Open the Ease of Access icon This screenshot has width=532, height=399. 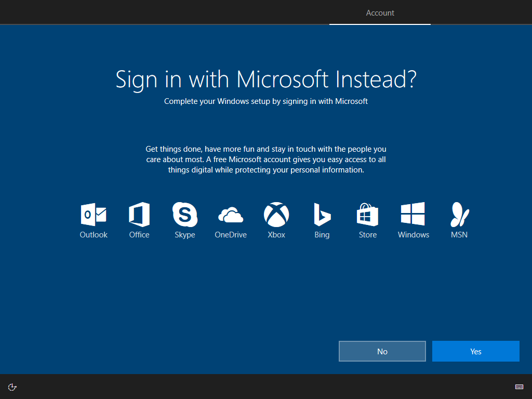tap(12, 387)
